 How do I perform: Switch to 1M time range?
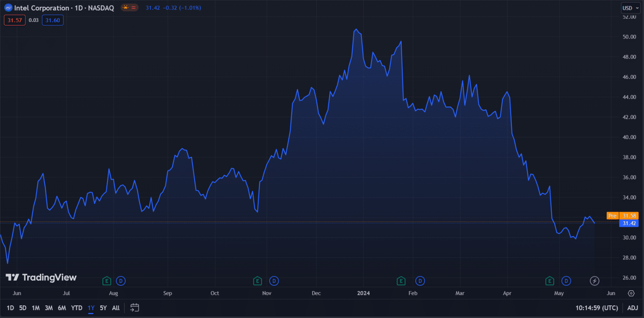point(36,308)
